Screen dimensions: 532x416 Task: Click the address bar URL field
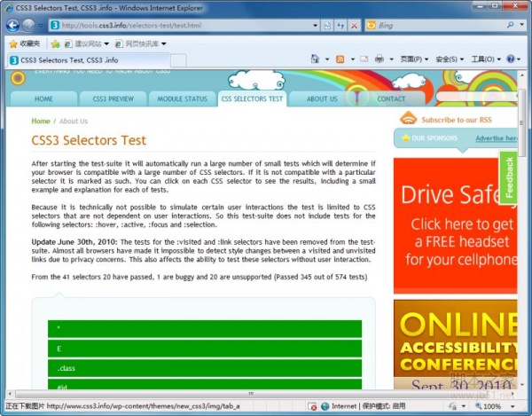180,26
